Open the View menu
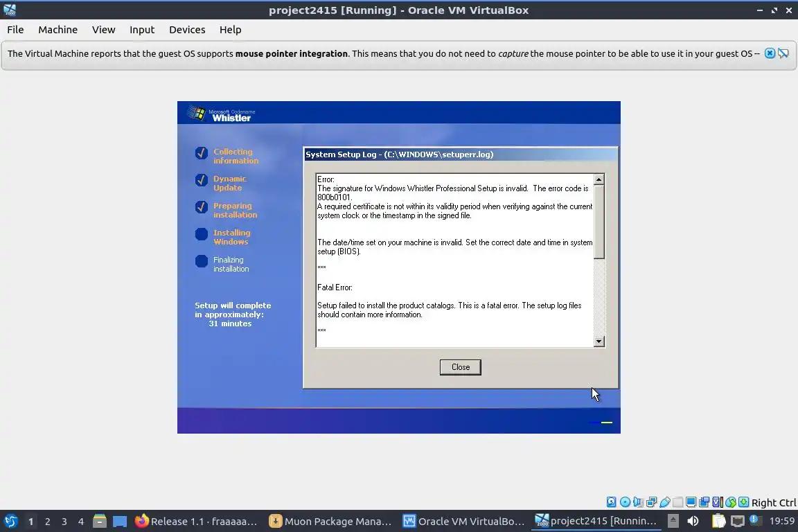This screenshot has width=798, height=532. (103, 30)
